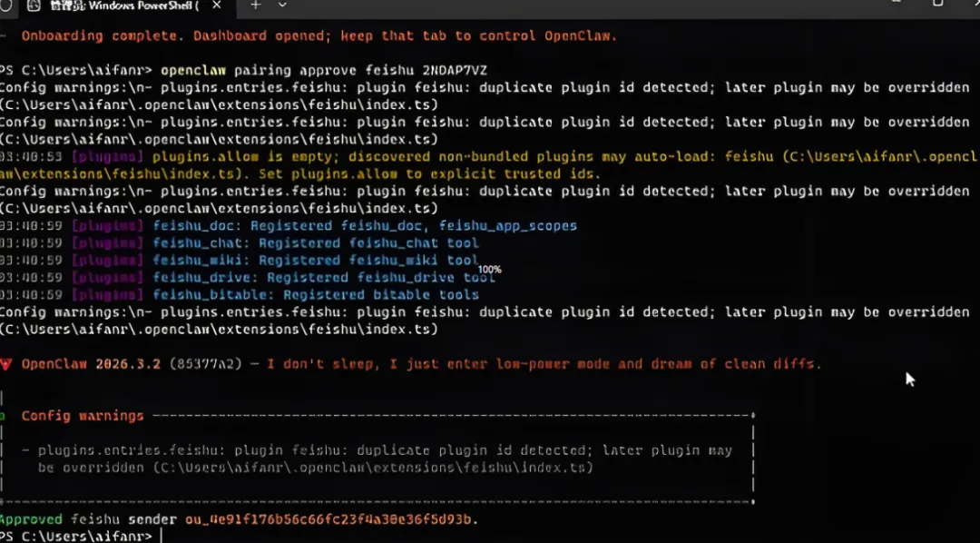Click 'feishu_drive: Registered feishu_drive tool' line

point(324,278)
